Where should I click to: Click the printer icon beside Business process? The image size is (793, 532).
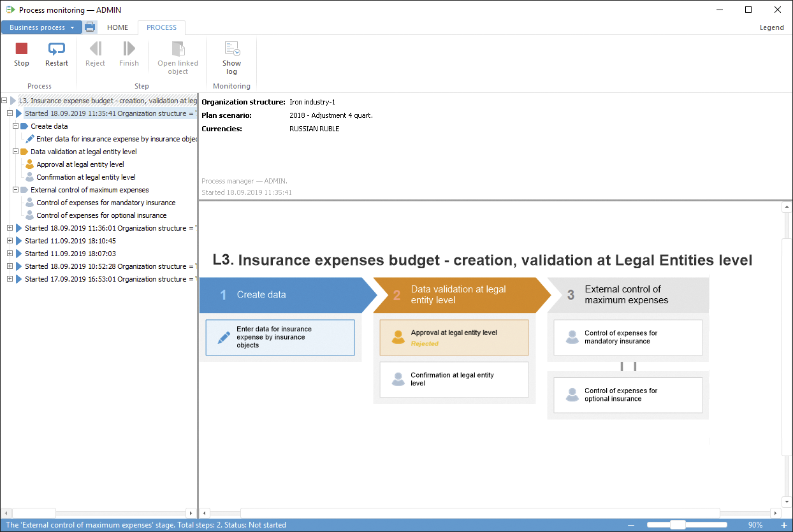pyautogui.click(x=90, y=27)
